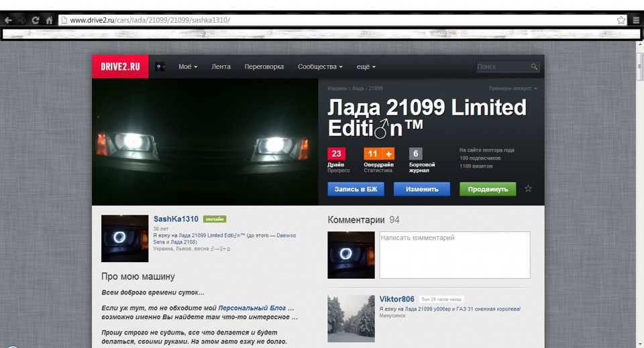Go to Лента section
This screenshot has height=348, width=644.
click(x=221, y=66)
